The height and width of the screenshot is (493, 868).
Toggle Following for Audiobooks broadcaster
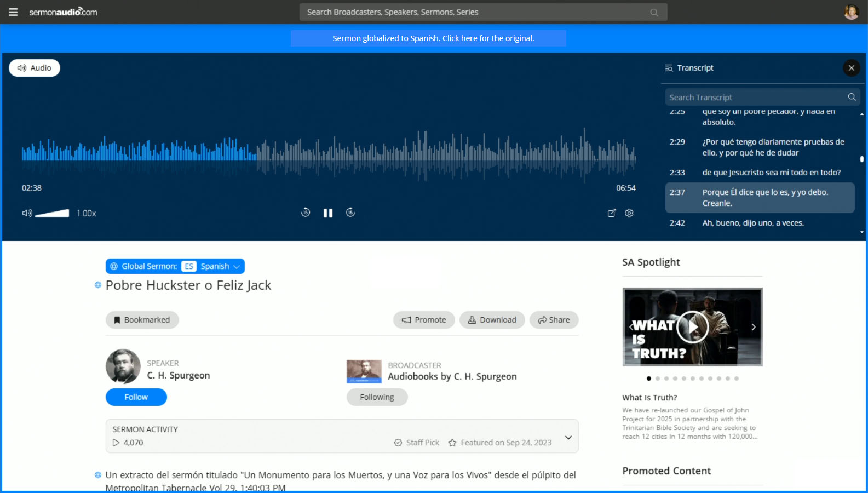click(377, 397)
